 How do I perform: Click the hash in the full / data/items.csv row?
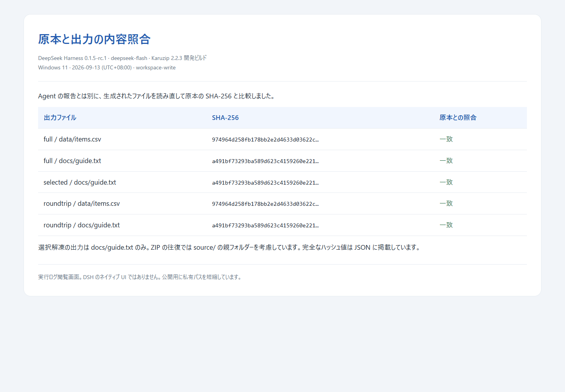click(265, 140)
